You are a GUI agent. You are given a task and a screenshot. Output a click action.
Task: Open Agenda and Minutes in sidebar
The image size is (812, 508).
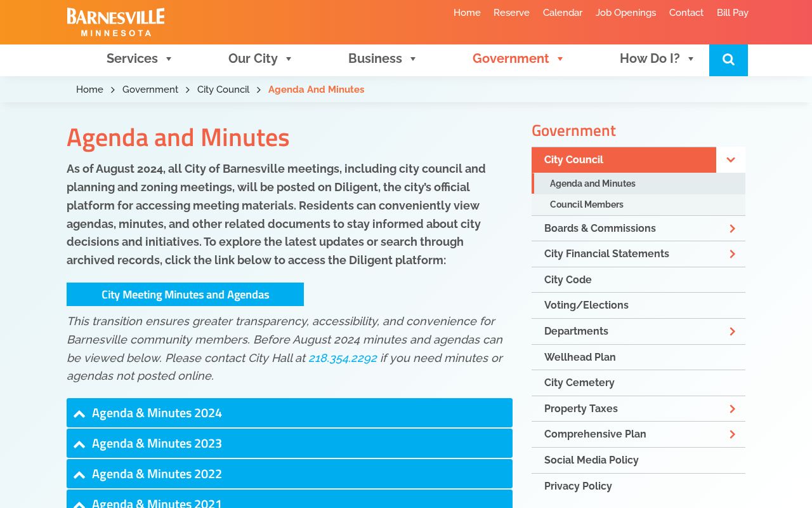(638, 184)
